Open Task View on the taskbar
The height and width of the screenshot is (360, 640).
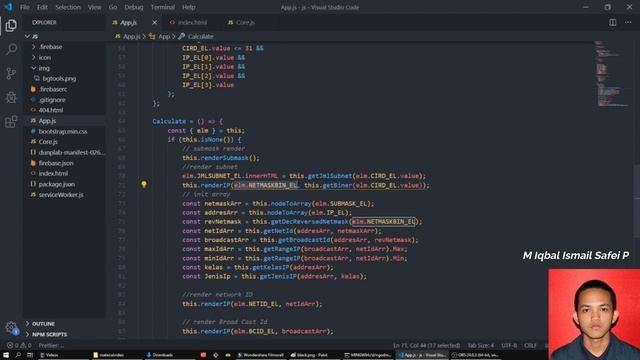tap(30, 355)
